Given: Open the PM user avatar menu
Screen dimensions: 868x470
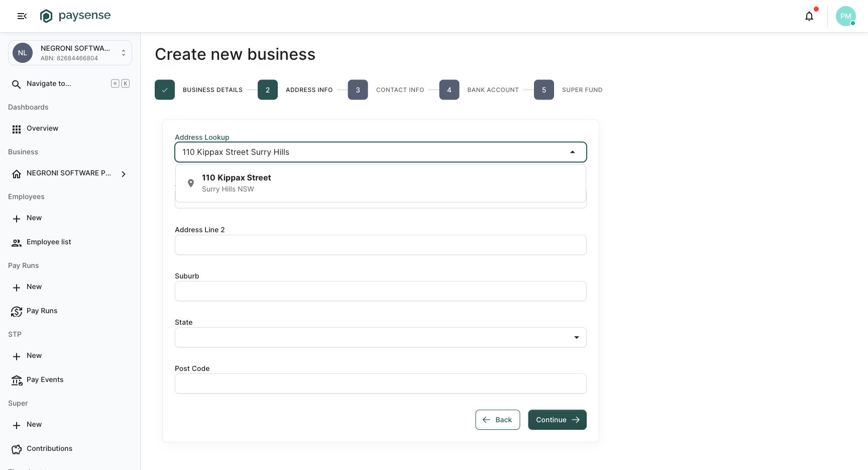Looking at the screenshot, I should point(846,16).
